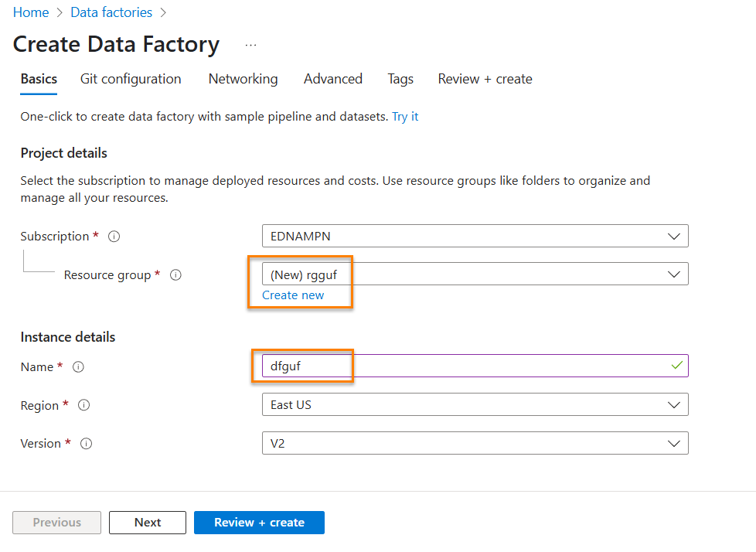Click the Subscription info icon

(x=114, y=237)
